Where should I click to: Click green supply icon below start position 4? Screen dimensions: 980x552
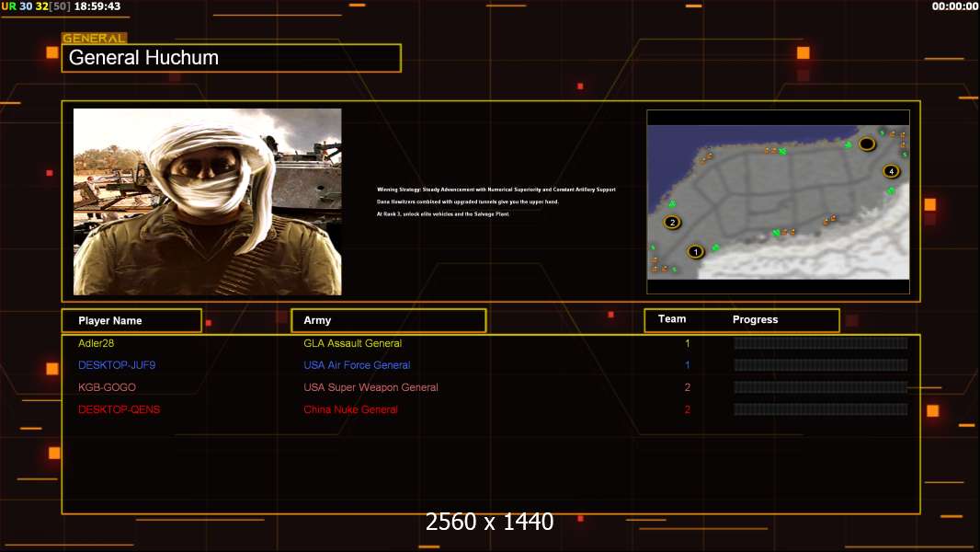click(891, 190)
